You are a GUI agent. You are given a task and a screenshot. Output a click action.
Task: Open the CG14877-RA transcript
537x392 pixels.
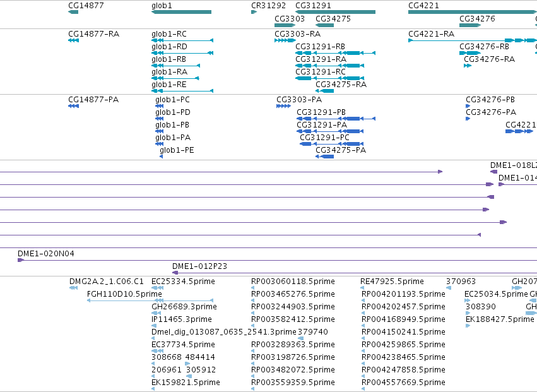tap(94, 34)
